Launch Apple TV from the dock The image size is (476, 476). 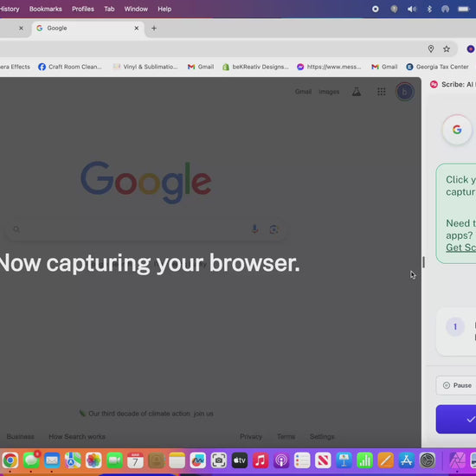pos(240,460)
